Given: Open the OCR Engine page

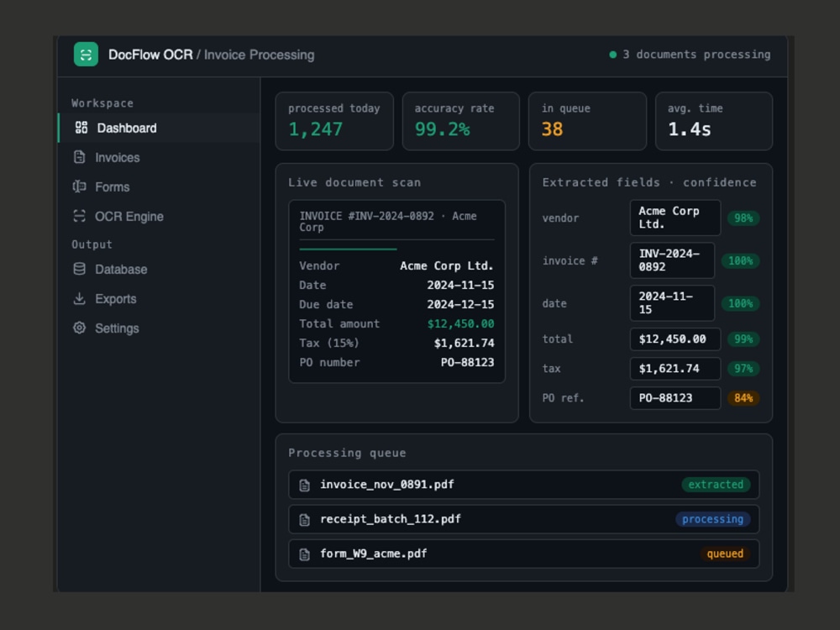Looking at the screenshot, I should 159,216.
